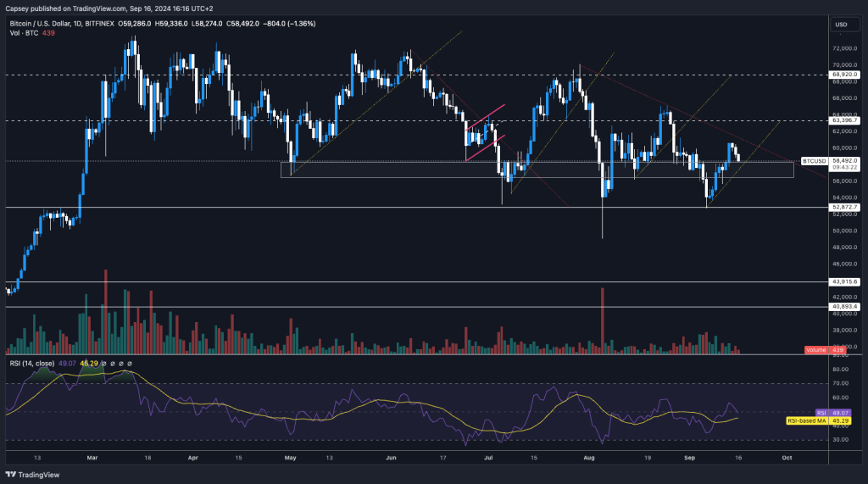
Task: Click the 52,872.7 price level label
Action: [847, 207]
